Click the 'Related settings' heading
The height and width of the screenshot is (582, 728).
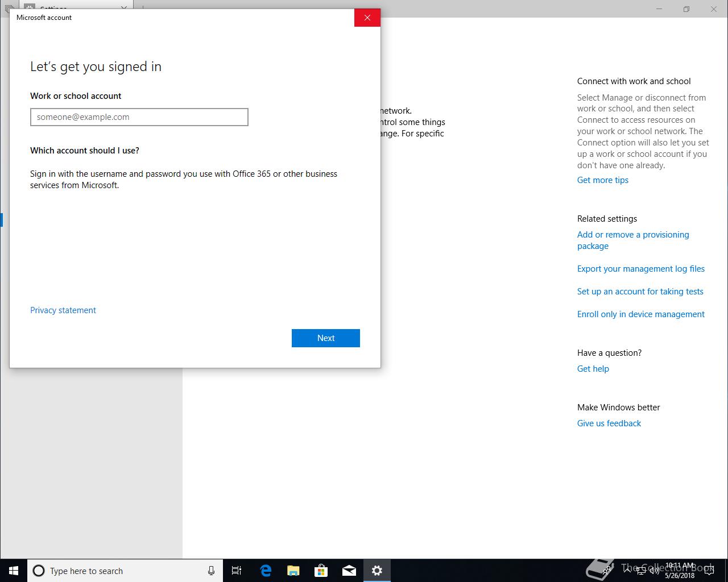[607, 219]
